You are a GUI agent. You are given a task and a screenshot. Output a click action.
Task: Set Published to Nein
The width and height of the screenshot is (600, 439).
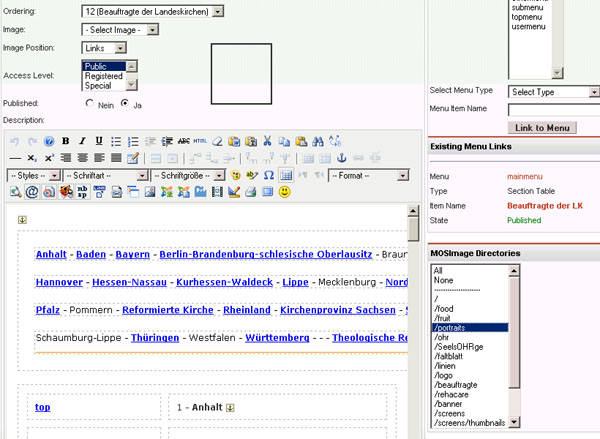91,103
